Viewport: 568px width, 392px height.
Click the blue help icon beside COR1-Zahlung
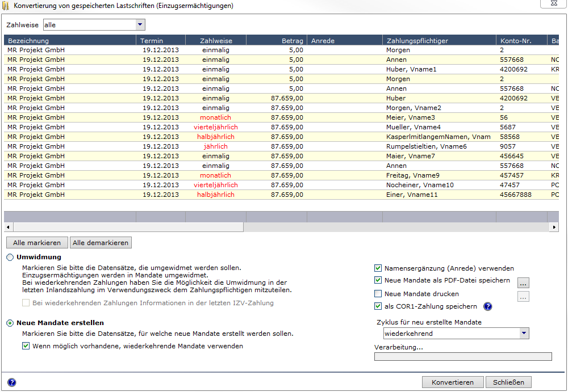(487, 306)
